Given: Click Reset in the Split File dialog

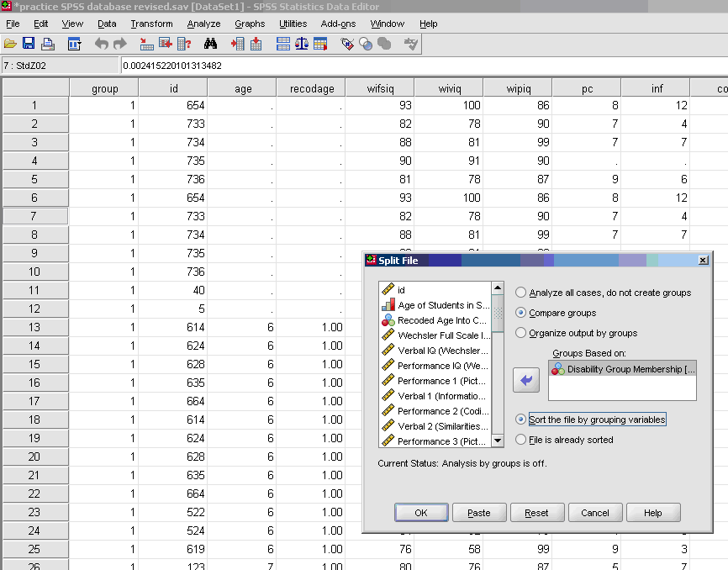Looking at the screenshot, I should click(537, 512).
